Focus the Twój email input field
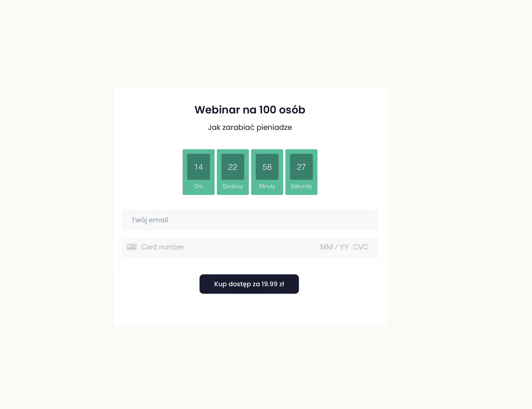The height and width of the screenshot is (409, 532). pos(250,220)
